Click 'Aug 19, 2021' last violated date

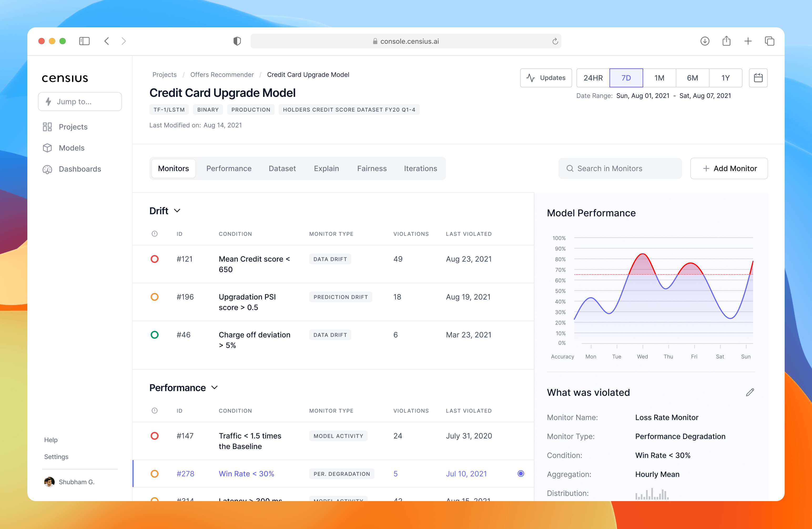click(468, 297)
